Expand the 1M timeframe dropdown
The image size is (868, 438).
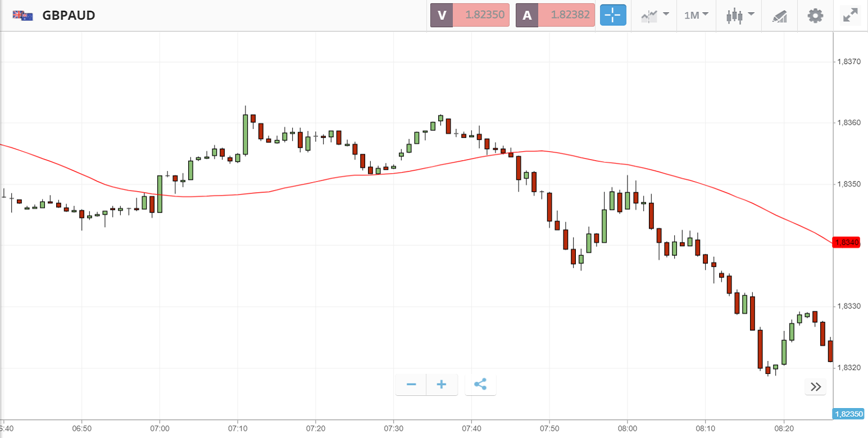coord(696,15)
